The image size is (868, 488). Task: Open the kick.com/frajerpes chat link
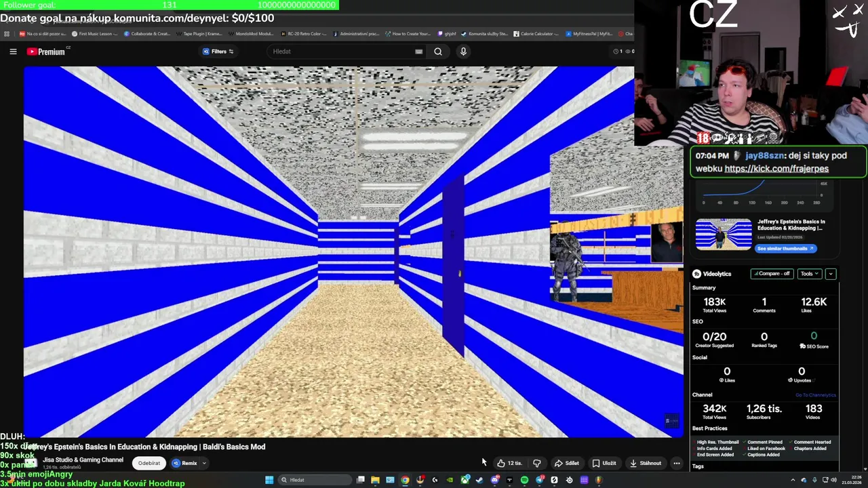[x=776, y=169]
